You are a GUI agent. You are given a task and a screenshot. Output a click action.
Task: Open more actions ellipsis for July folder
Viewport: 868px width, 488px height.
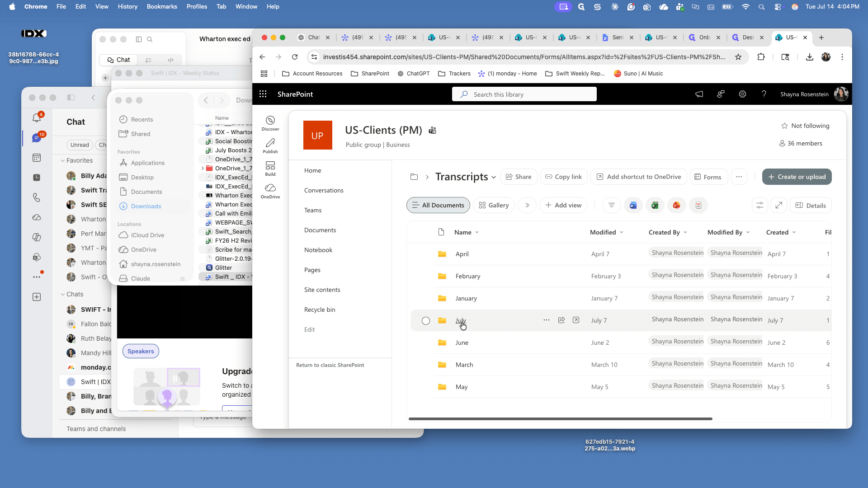[547, 320]
